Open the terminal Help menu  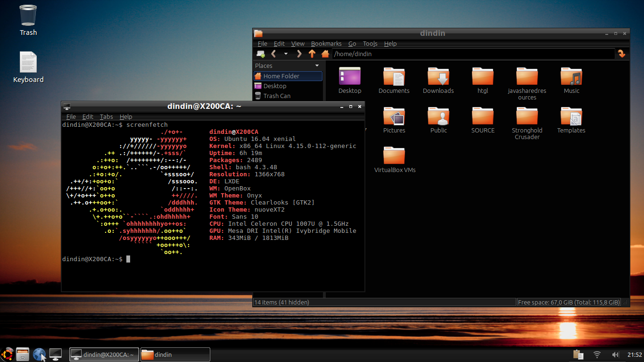(x=126, y=116)
